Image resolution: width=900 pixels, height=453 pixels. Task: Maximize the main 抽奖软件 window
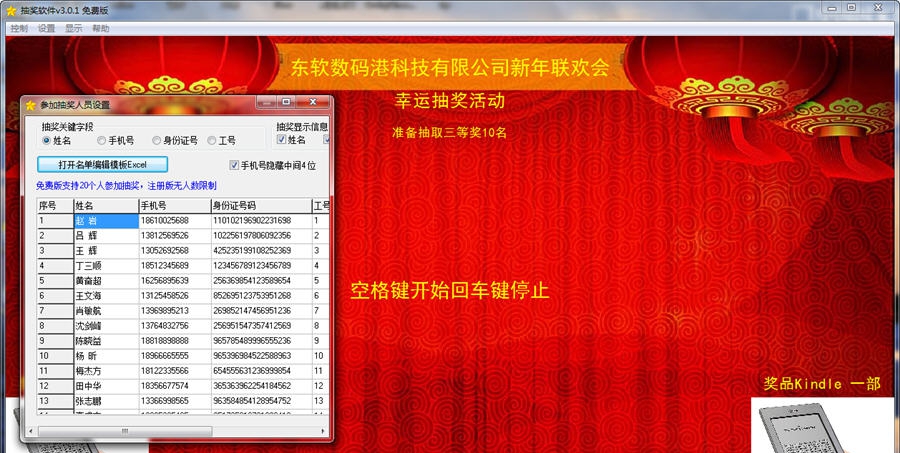[x=852, y=7]
